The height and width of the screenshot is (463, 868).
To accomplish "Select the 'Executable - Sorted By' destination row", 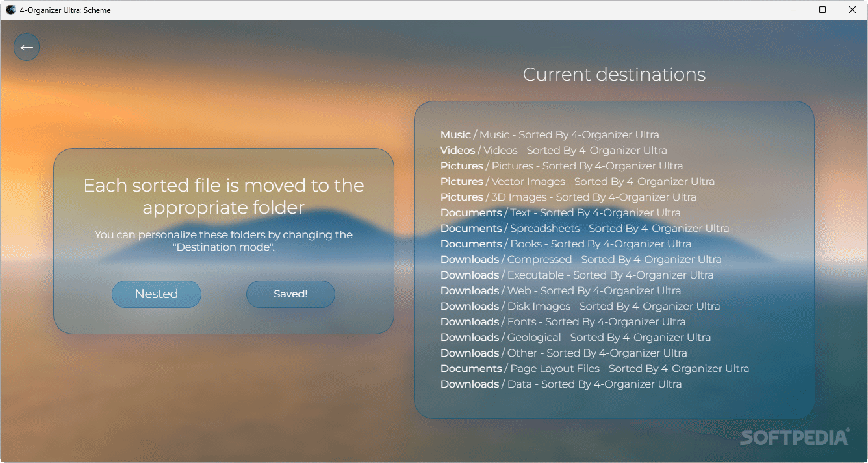I will click(577, 275).
